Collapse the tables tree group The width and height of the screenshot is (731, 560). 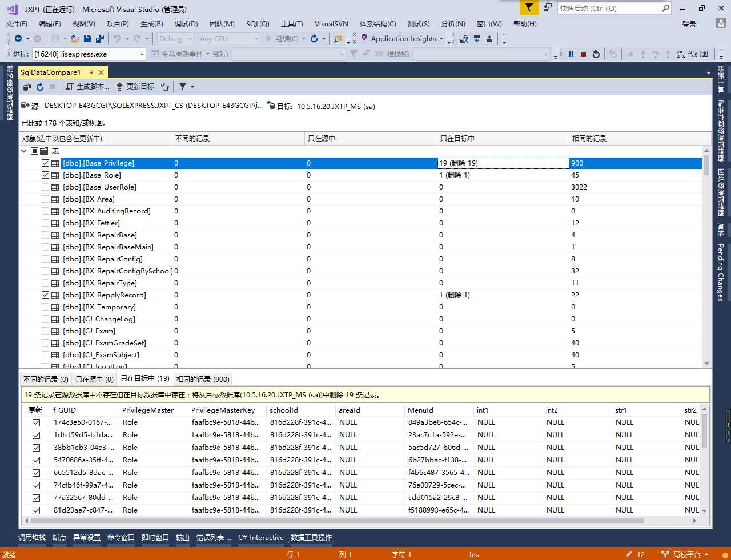(x=24, y=151)
